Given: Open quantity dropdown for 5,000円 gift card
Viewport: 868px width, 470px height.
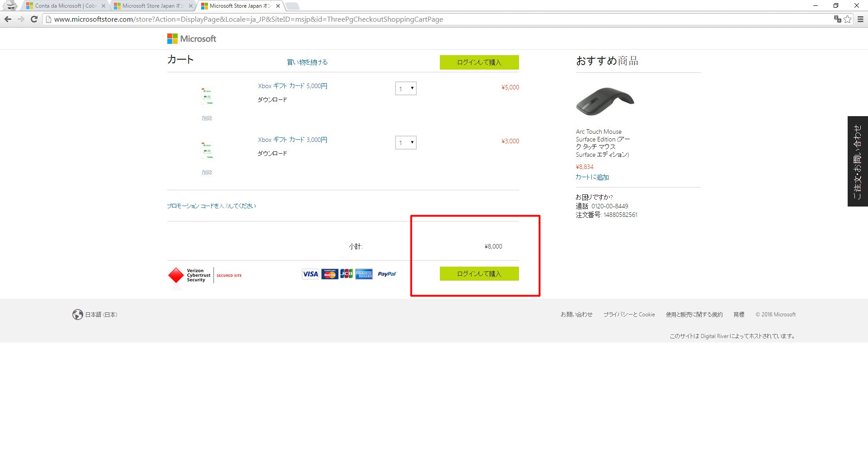Looking at the screenshot, I should click(406, 89).
